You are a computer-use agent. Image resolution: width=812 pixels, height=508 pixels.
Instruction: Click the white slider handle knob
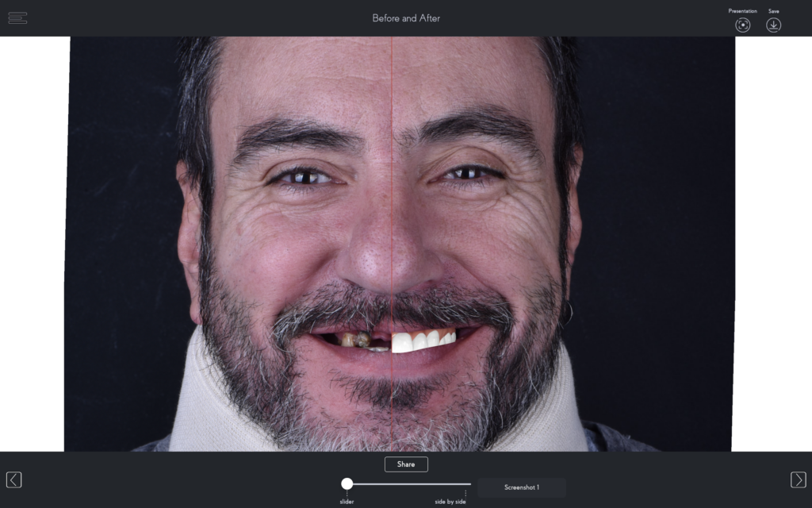pyautogui.click(x=347, y=483)
